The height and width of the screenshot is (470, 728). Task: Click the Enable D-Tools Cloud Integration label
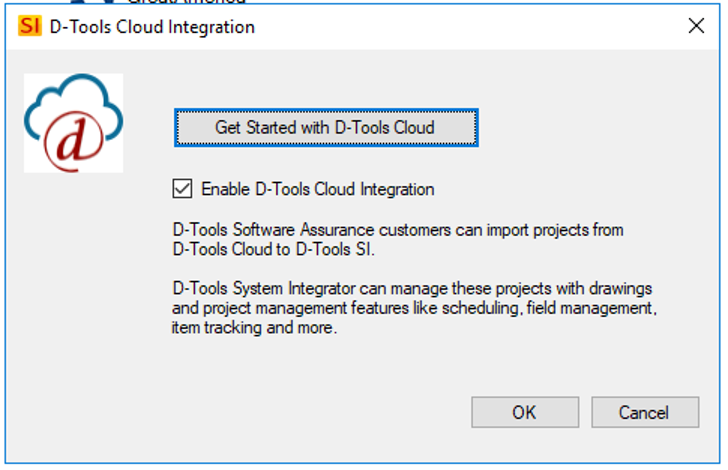click(318, 189)
